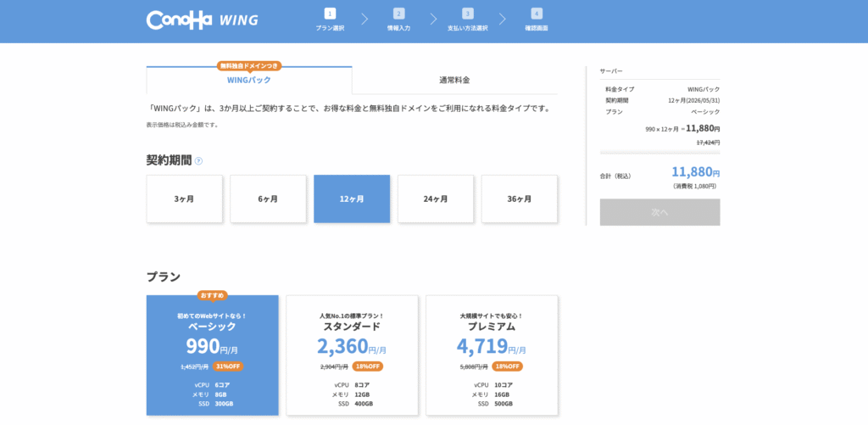Click the サーバー summary heading
This screenshot has height=425, width=868.
click(611, 71)
